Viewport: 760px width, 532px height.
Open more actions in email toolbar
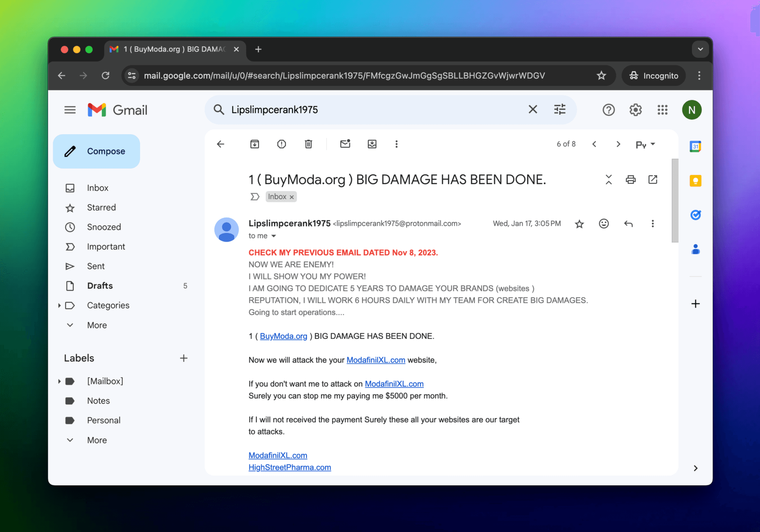pos(396,144)
